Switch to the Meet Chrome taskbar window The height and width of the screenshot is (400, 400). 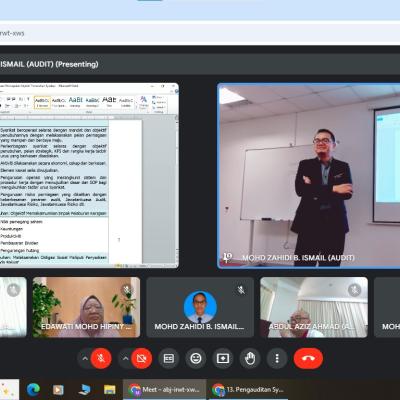point(165,389)
